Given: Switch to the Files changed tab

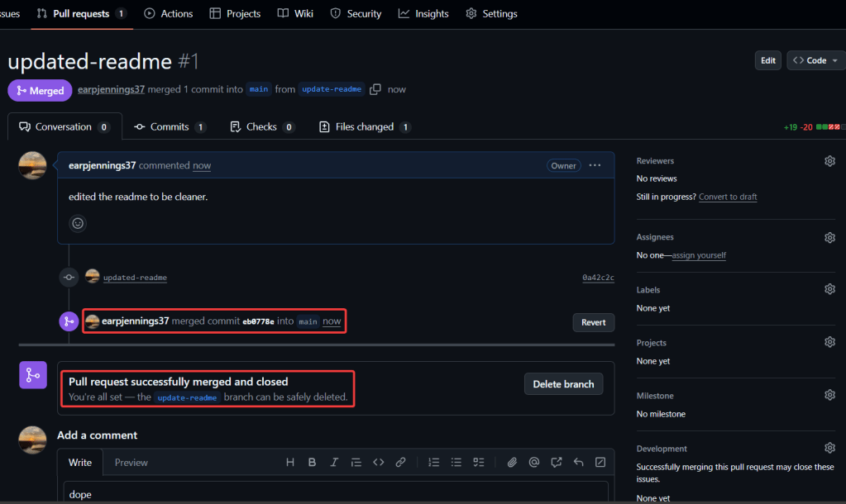Looking at the screenshot, I should (x=365, y=127).
